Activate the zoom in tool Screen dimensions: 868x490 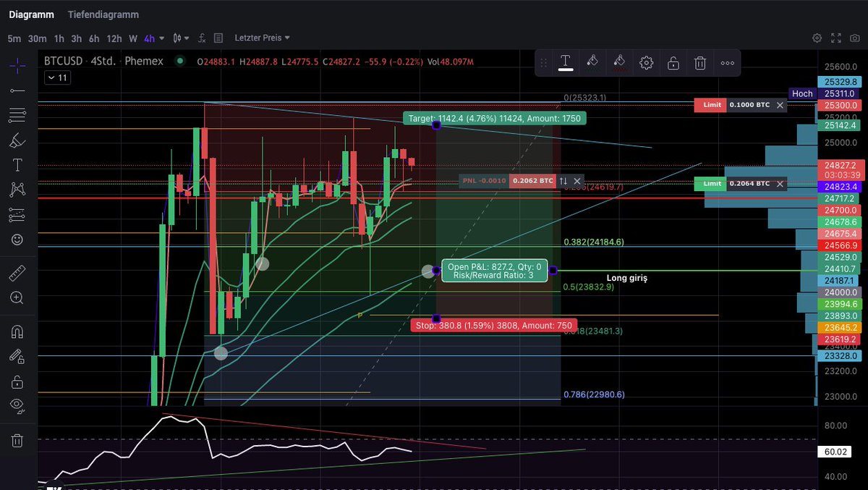18,297
